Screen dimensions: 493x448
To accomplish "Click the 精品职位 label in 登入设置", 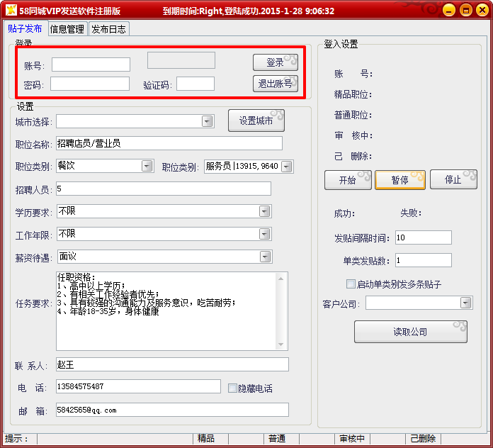I will pos(353,94).
